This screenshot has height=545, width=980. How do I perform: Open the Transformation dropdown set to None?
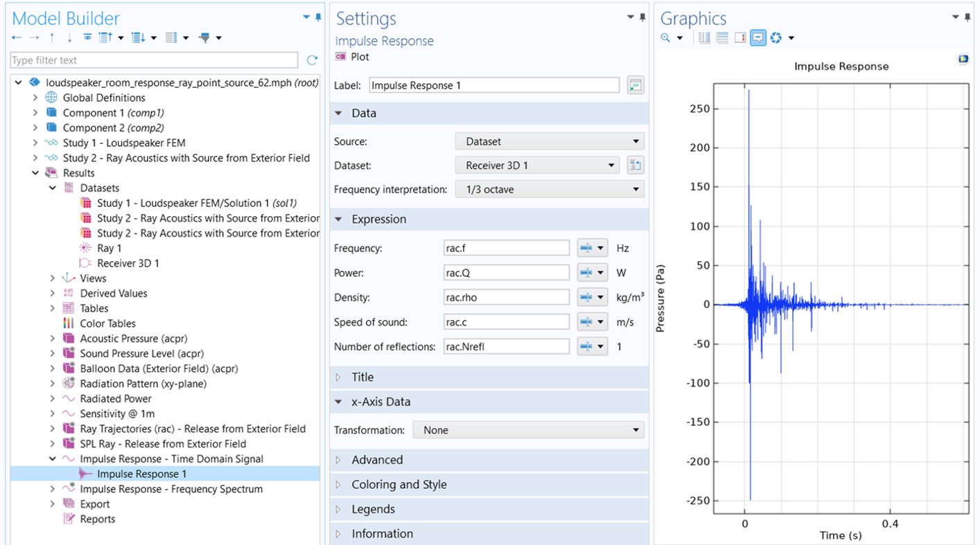[529, 430]
